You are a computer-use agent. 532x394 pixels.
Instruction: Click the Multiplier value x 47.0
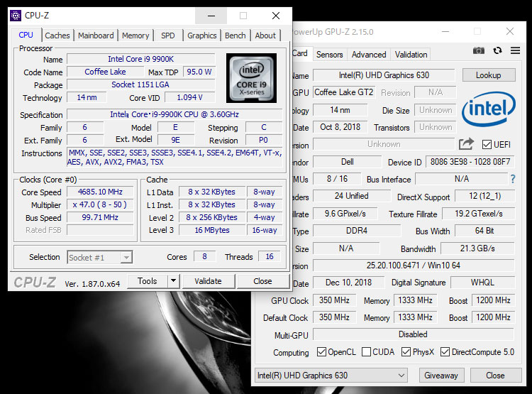tap(100, 204)
